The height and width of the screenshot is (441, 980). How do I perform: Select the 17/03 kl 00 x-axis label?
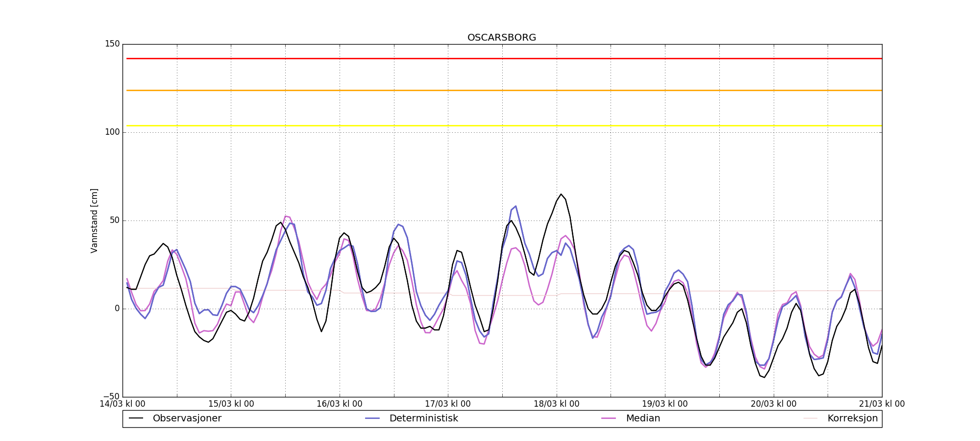(448, 404)
